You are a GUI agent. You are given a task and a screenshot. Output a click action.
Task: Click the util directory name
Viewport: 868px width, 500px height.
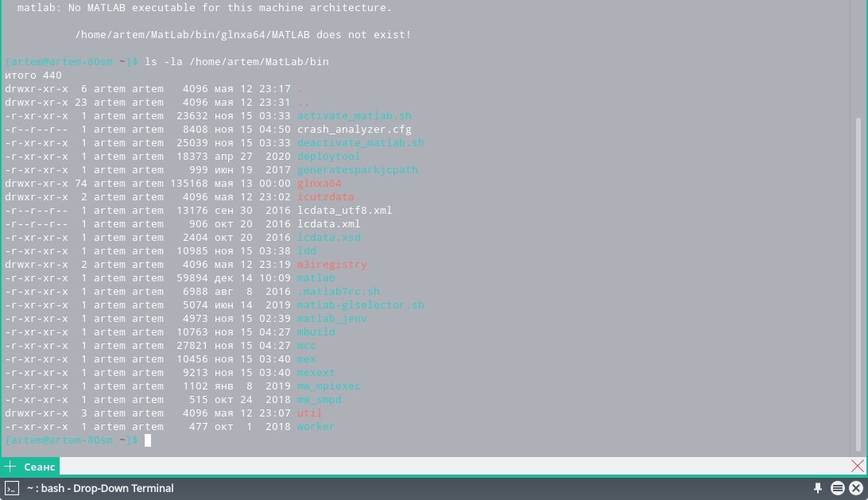[309, 413]
